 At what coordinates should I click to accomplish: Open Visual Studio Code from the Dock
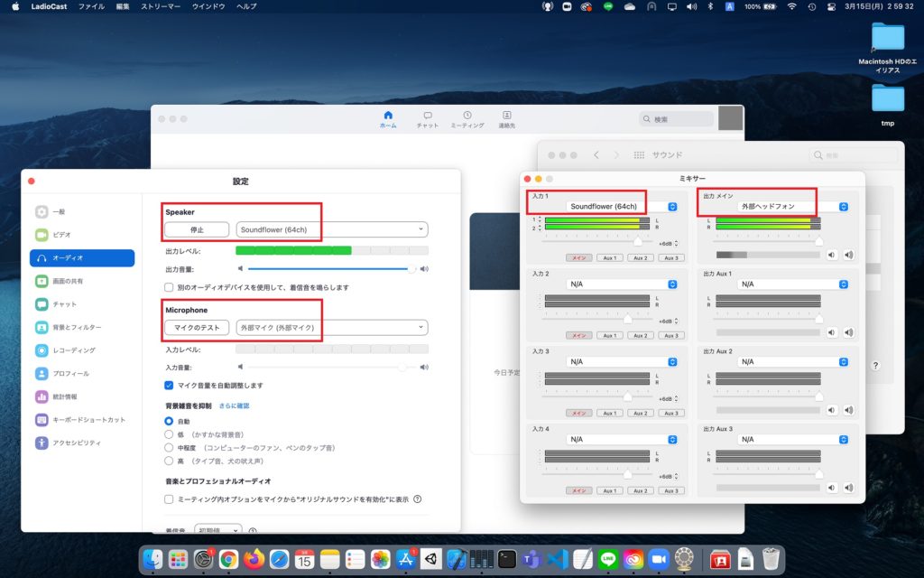558,559
